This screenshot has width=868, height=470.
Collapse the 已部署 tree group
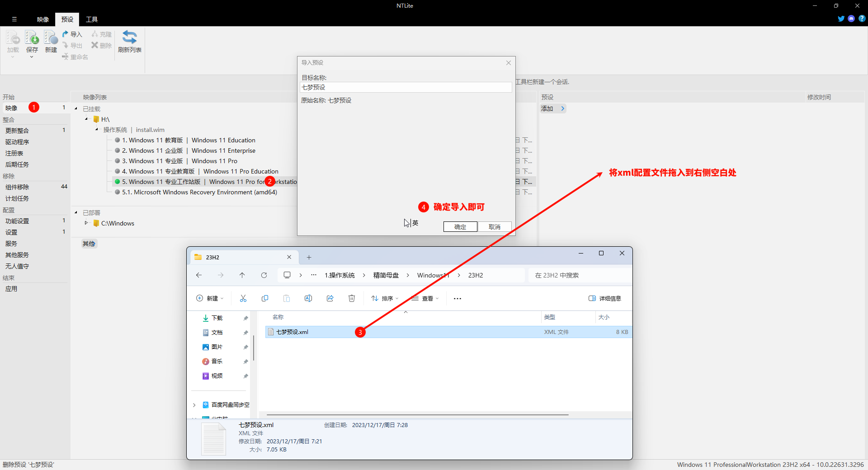pos(76,212)
